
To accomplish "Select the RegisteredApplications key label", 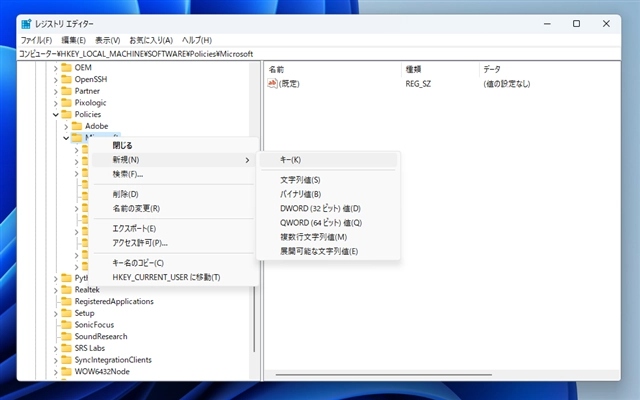I will (114, 302).
